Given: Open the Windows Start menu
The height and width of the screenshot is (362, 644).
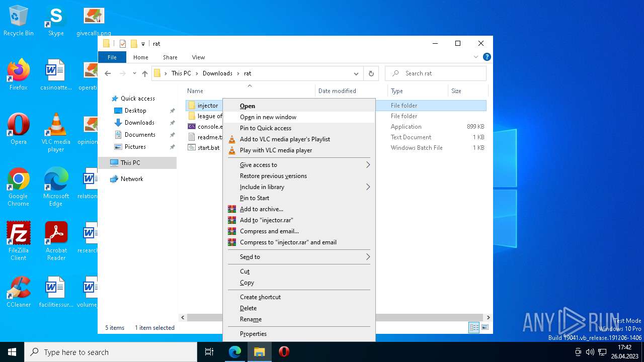Looking at the screenshot, I should (x=12, y=352).
